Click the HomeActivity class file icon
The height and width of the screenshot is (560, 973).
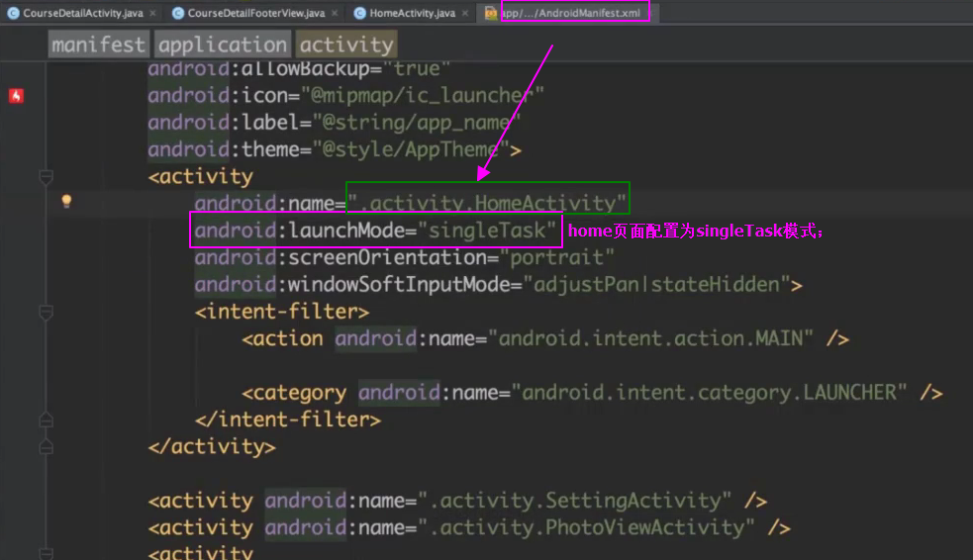tap(359, 13)
